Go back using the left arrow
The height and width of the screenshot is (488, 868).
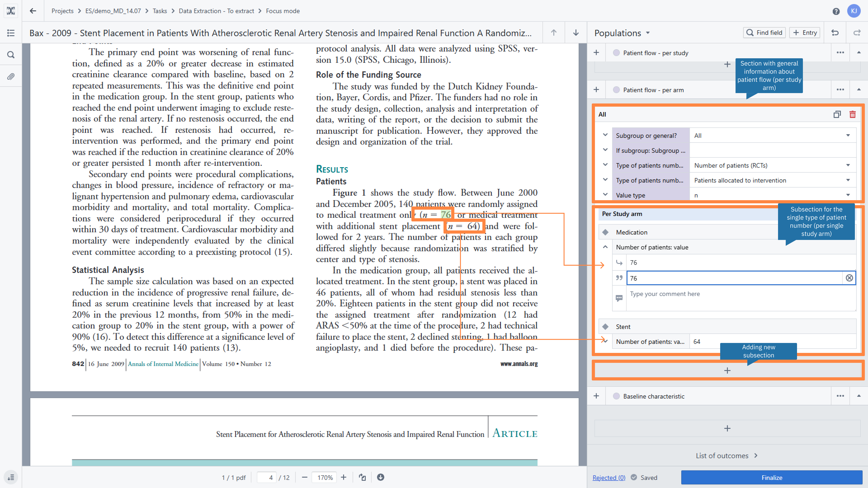pos(33,11)
